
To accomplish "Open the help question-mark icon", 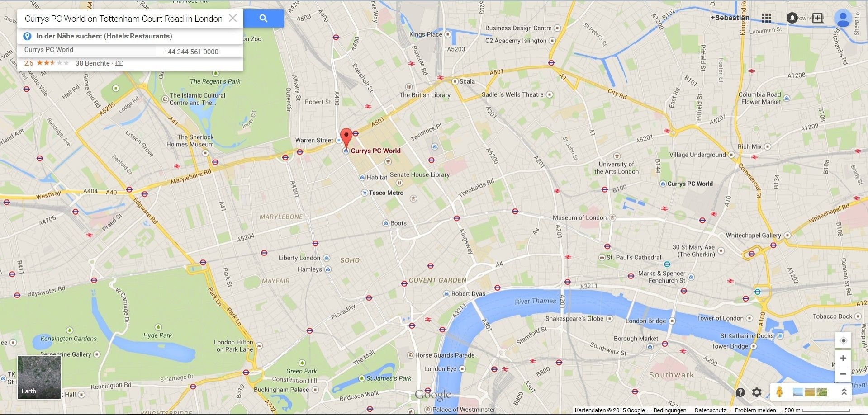I will (740, 392).
